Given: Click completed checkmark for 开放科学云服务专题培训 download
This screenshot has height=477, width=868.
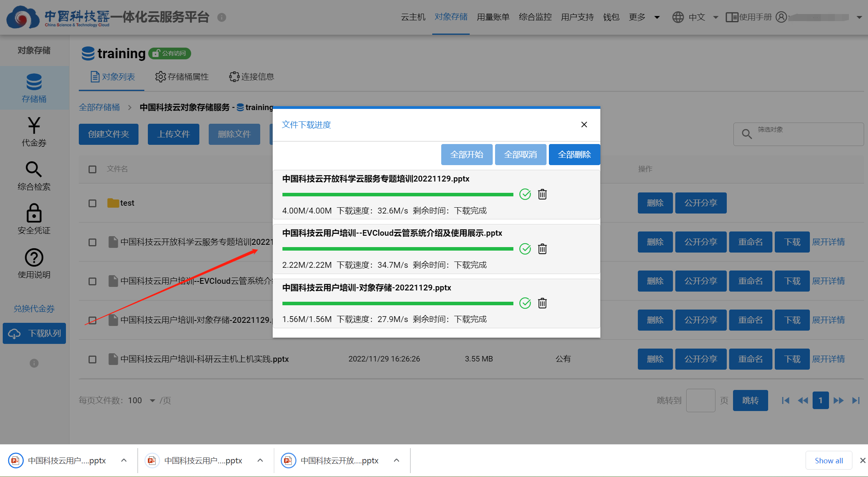Looking at the screenshot, I should (525, 194).
